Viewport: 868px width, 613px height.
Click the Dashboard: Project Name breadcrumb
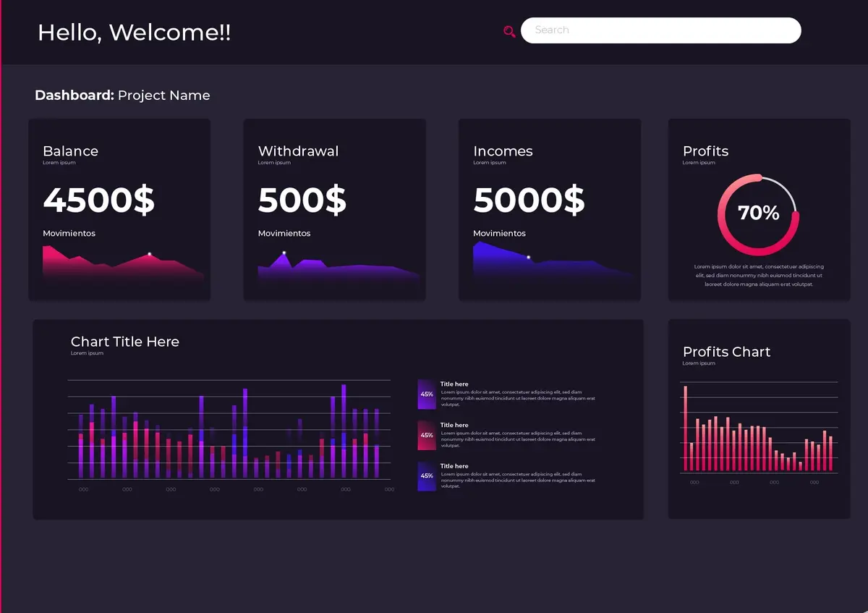click(x=122, y=96)
